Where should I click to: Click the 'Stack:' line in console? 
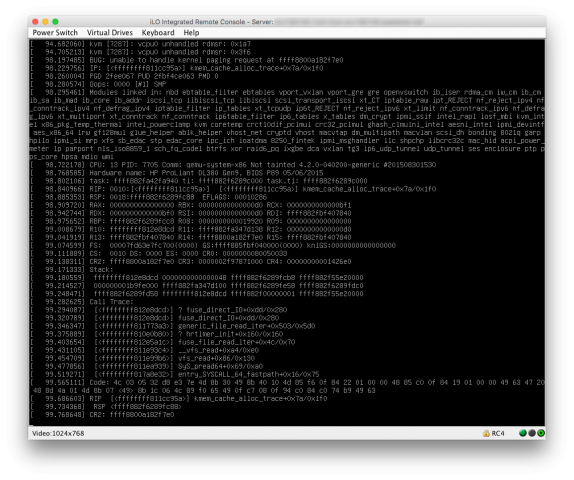72,269
